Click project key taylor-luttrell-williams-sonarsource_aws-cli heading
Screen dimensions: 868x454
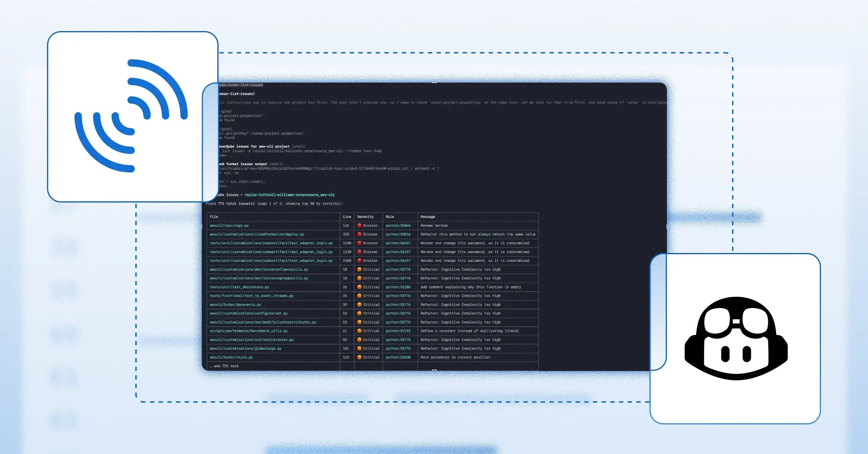pos(290,195)
